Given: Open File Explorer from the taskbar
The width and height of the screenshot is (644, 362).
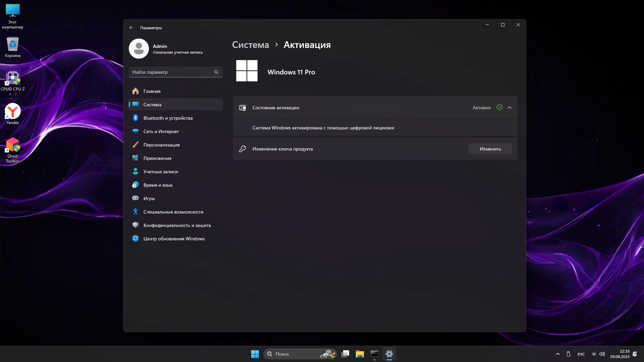Looking at the screenshot, I should pos(360,354).
